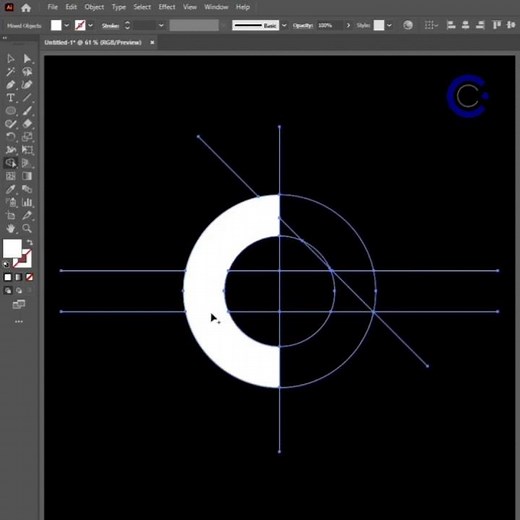This screenshot has height=520, width=520.
Task: Select the Ellipse tool
Action: click(x=11, y=111)
